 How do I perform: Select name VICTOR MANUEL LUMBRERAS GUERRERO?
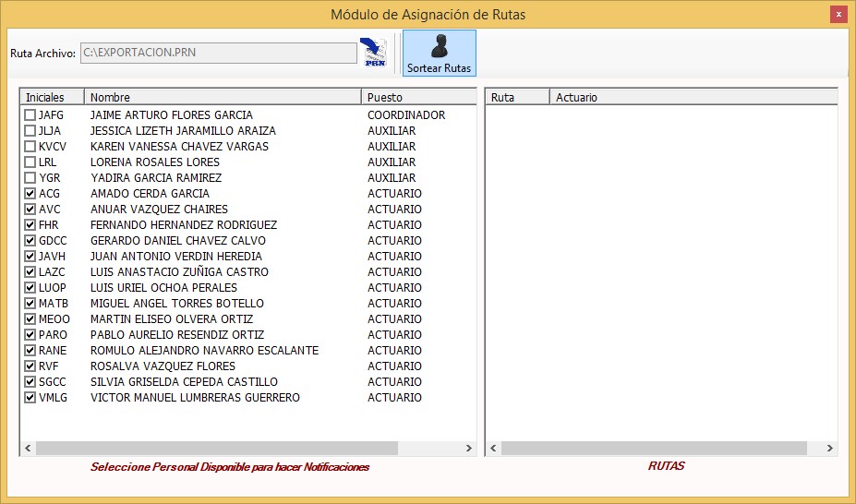coord(195,398)
